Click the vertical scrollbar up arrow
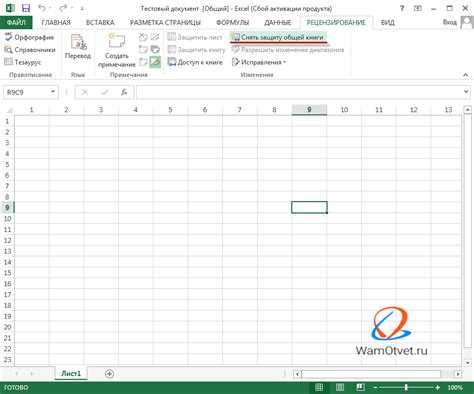Image resolution: width=474 pixels, height=394 pixels. (468, 109)
